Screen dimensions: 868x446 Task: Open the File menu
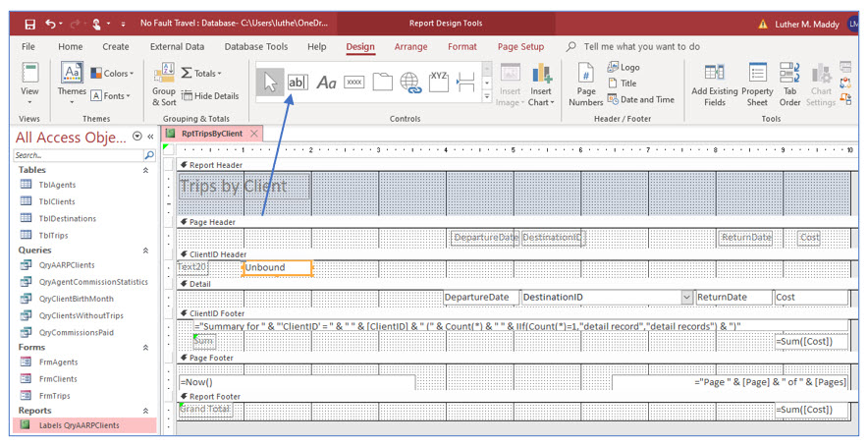[28, 46]
